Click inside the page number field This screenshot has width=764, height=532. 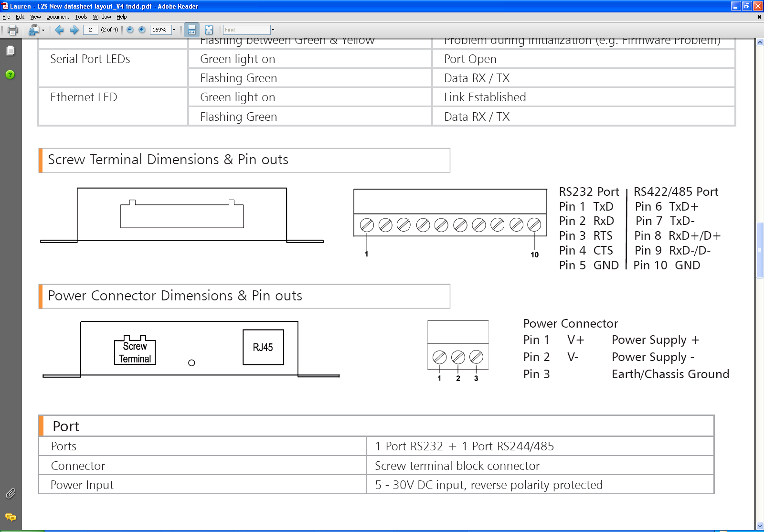click(x=91, y=30)
